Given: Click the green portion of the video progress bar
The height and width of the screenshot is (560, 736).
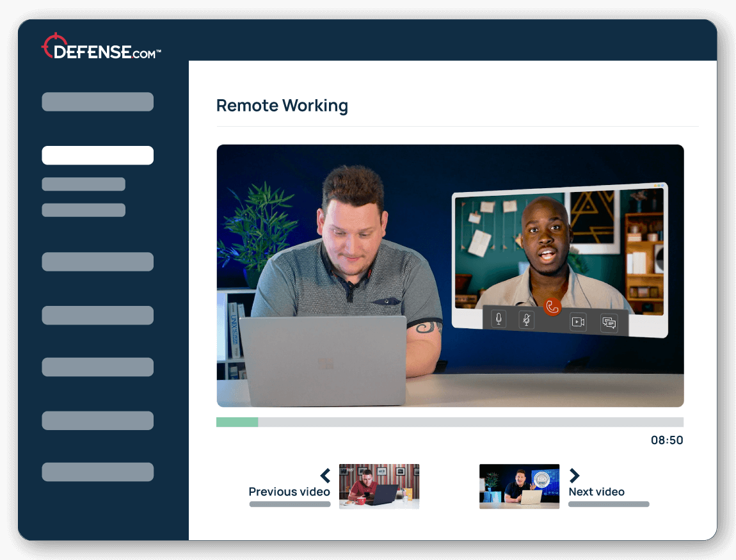Looking at the screenshot, I should coord(237,422).
